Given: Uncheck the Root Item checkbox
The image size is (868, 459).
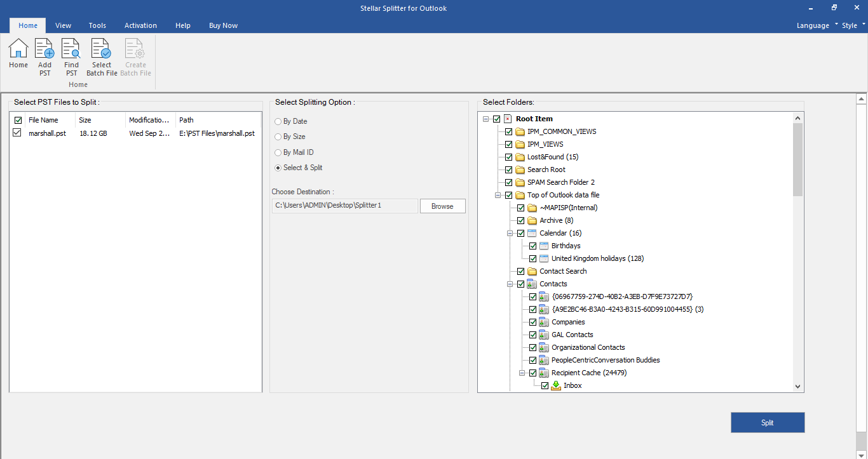Looking at the screenshot, I should click(x=496, y=119).
